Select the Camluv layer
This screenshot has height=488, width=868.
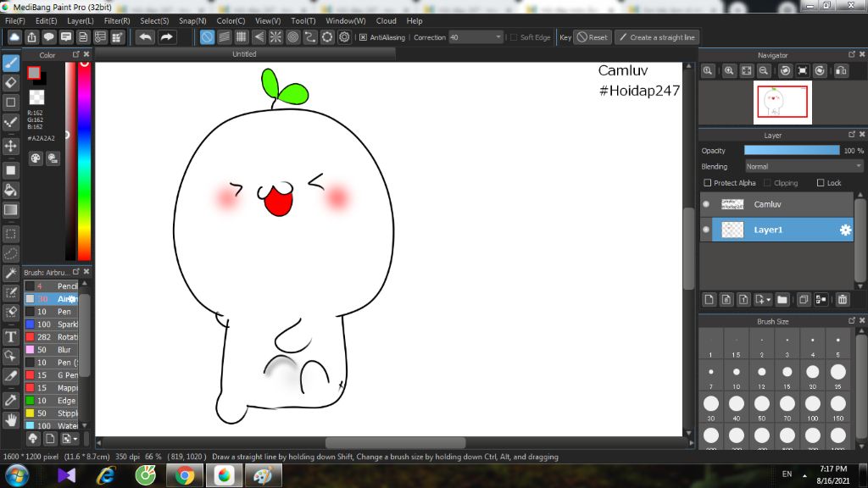point(777,205)
